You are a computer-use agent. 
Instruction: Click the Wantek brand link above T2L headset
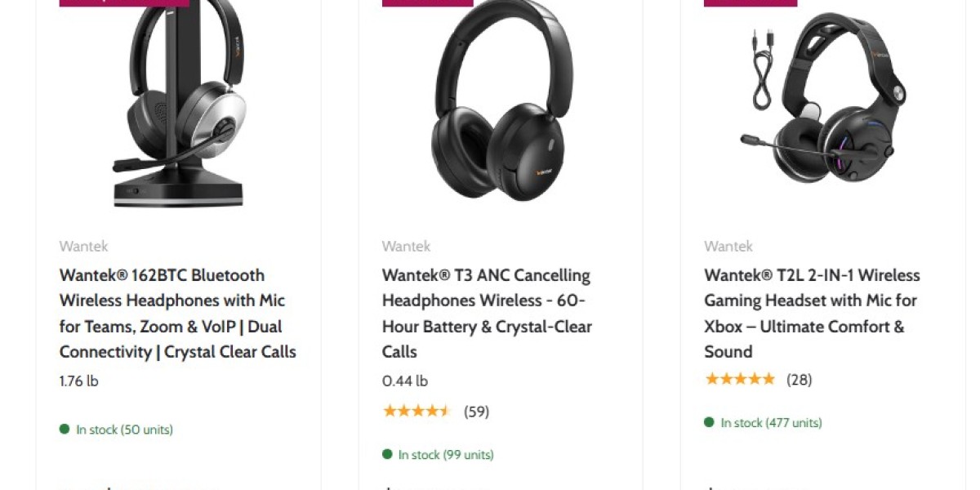tap(728, 246)
